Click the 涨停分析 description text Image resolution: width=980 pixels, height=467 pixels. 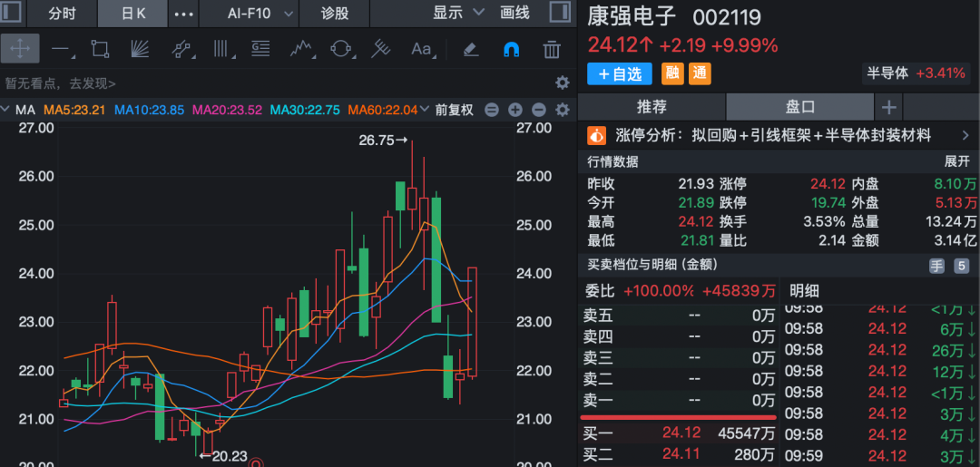(774, 135)
